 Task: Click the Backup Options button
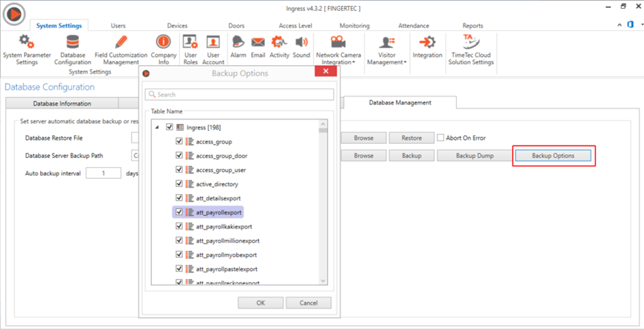pyautogui.click(x=554, y=156)
